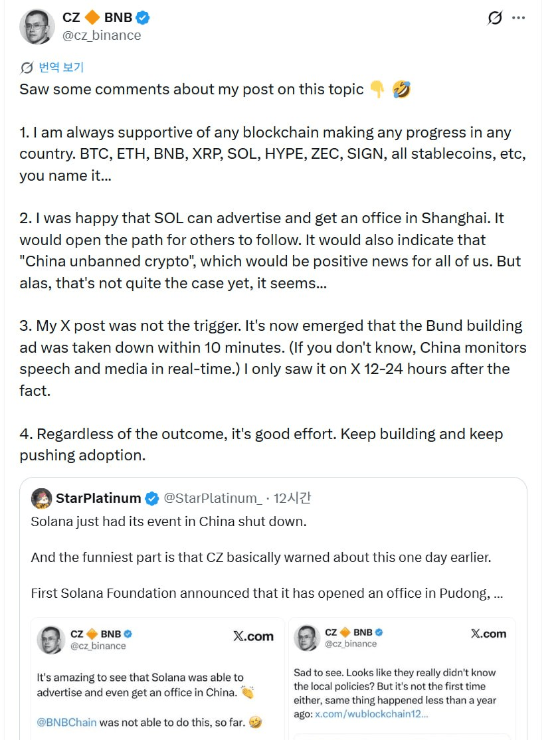
Task: Click 번역 보기 to translate the post
Action: point(61,68)
